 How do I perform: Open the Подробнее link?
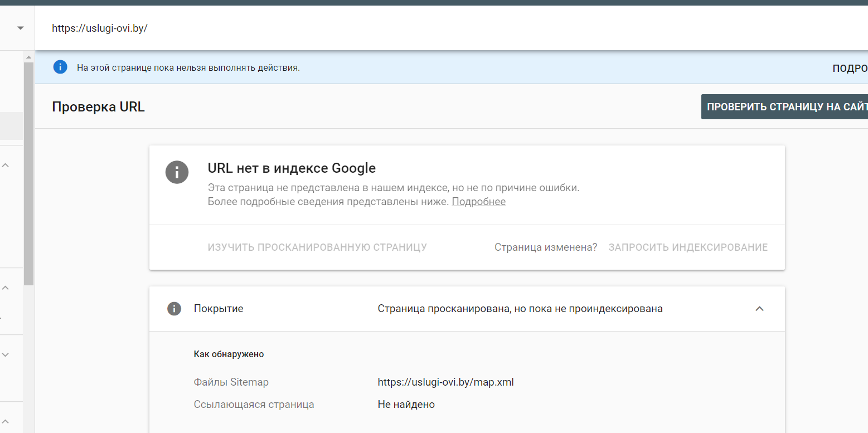478,202
